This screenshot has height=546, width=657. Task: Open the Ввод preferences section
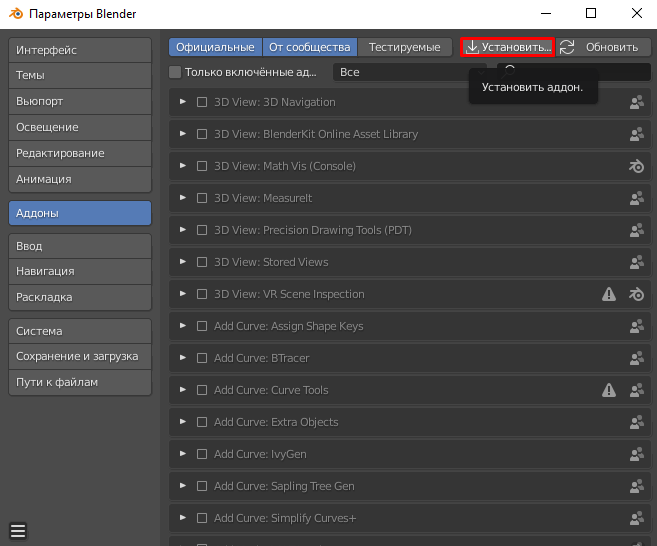coord(80,246)
